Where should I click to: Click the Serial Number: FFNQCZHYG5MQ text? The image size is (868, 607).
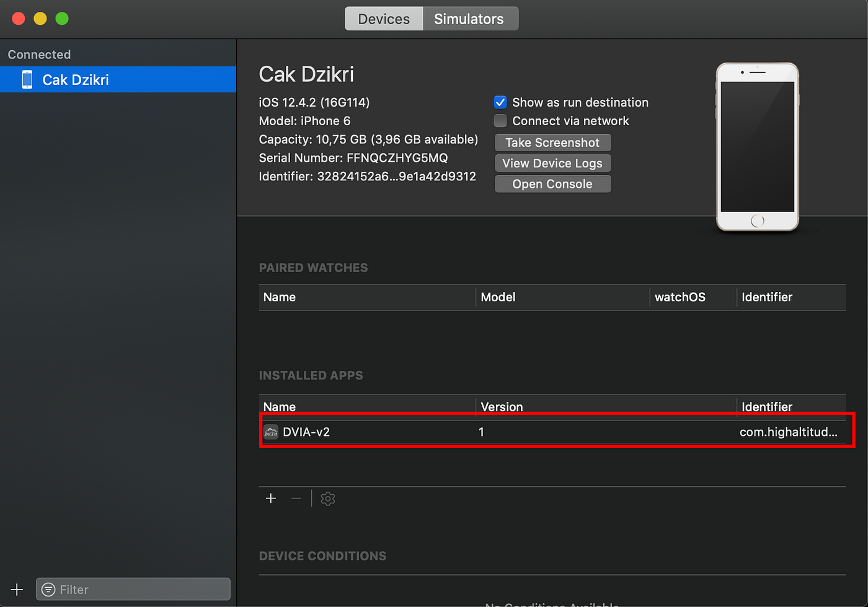click(353, 158)
